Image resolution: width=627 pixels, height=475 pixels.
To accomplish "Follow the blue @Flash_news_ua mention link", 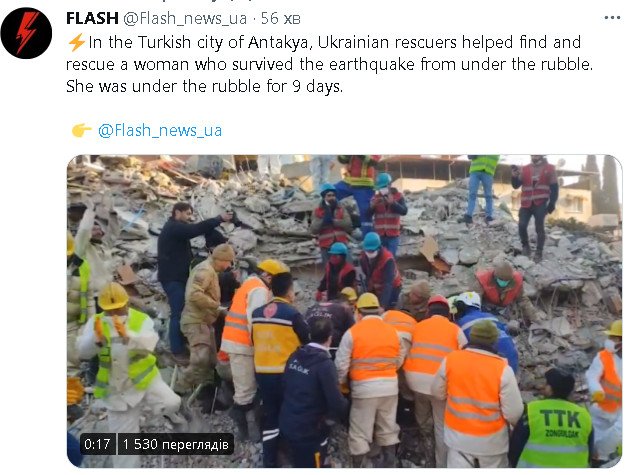I will click(160, 130).
